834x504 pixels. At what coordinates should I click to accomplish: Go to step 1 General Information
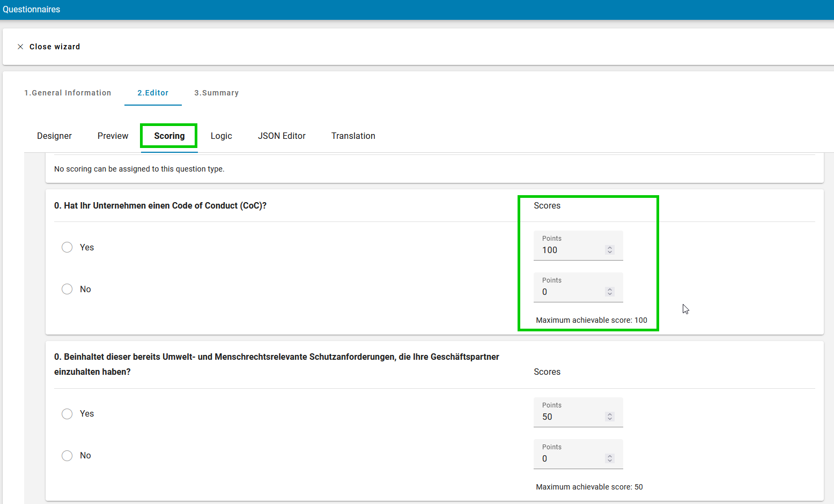pyautogui.click(x=68, y=93)
